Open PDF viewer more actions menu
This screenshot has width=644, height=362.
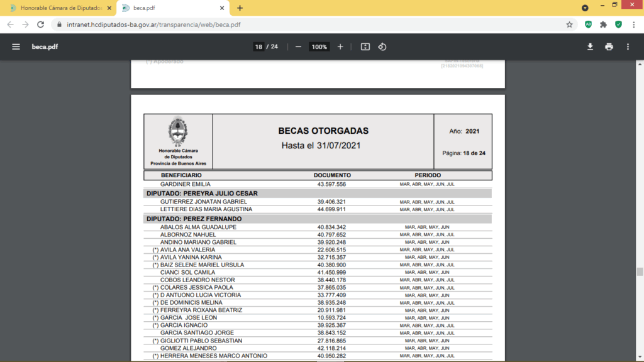tap(628, 47)
